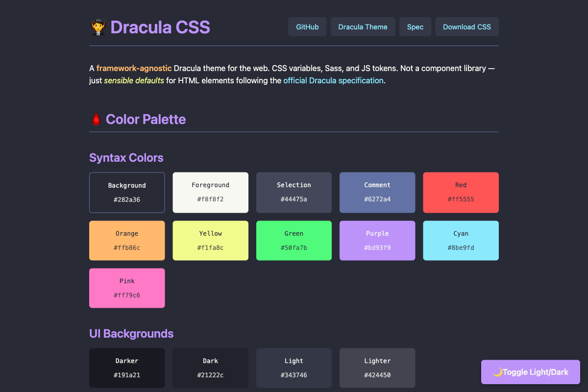Click the Green #50fa7b swatch
The image size is (588, 392).
pos(294,241)
